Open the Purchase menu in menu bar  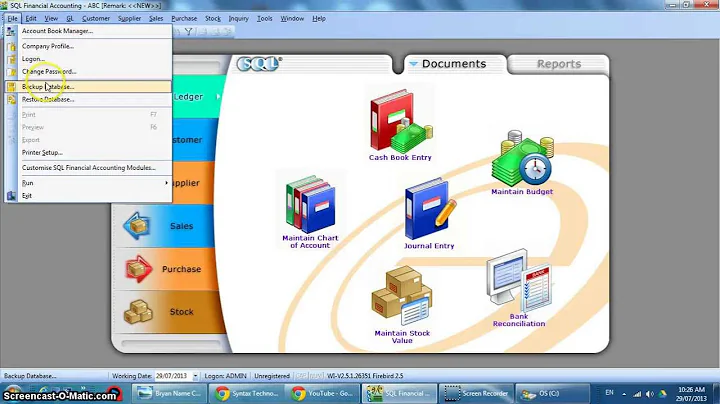click(184, 19)
